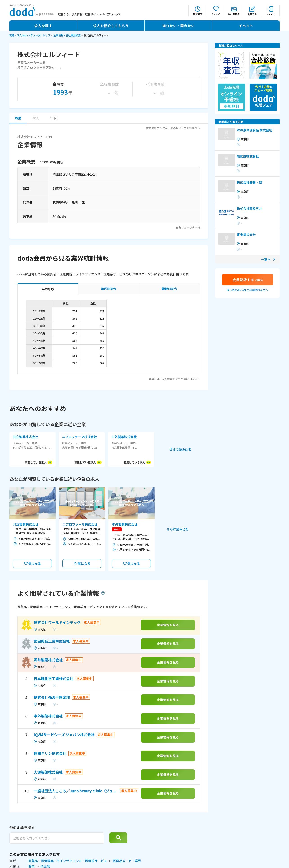289x868 pixels.
Task: Click the 年収査定 banner
Action: 231,65
